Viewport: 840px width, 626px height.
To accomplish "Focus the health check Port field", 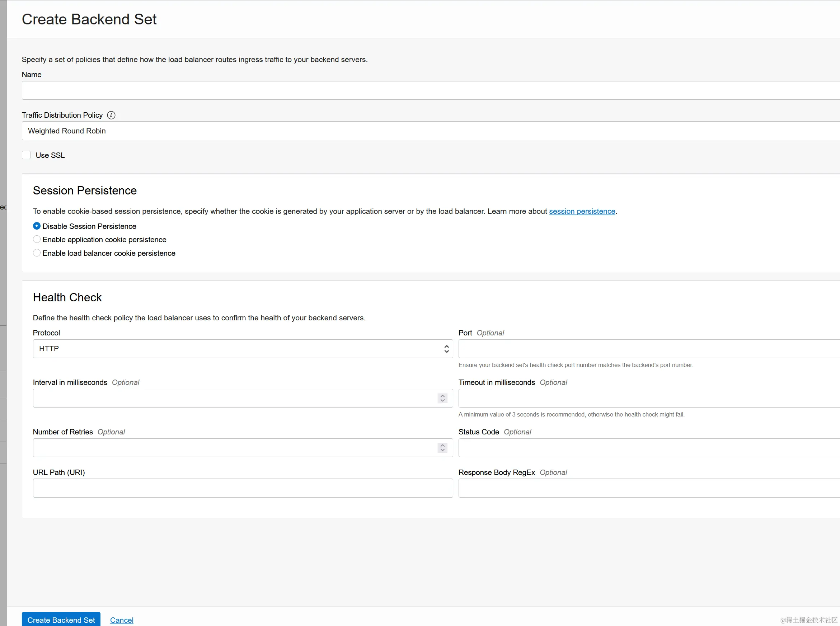I will point(644,348).
